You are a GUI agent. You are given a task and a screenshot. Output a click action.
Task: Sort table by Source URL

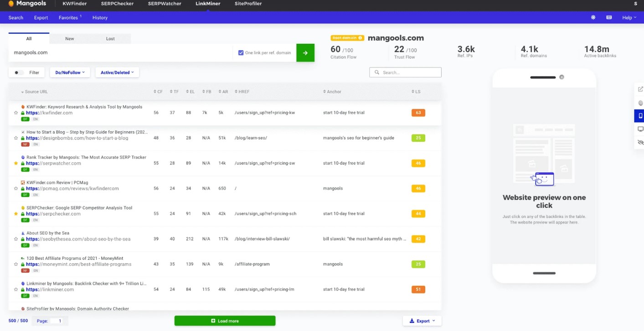pos(34,92)
